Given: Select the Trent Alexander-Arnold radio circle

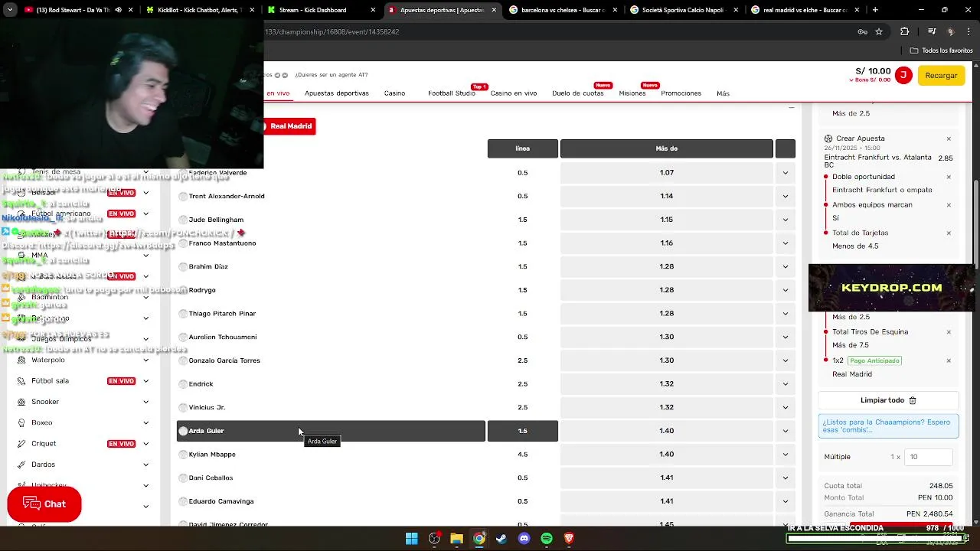Looking at the screenshot, I should (x=183, y=197).
